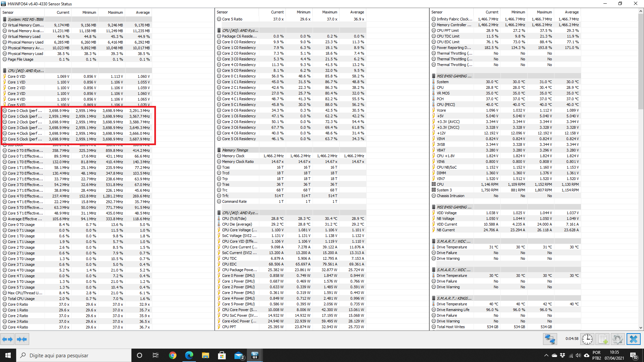Open the Mail app in the taskbar

coord(238,355)
